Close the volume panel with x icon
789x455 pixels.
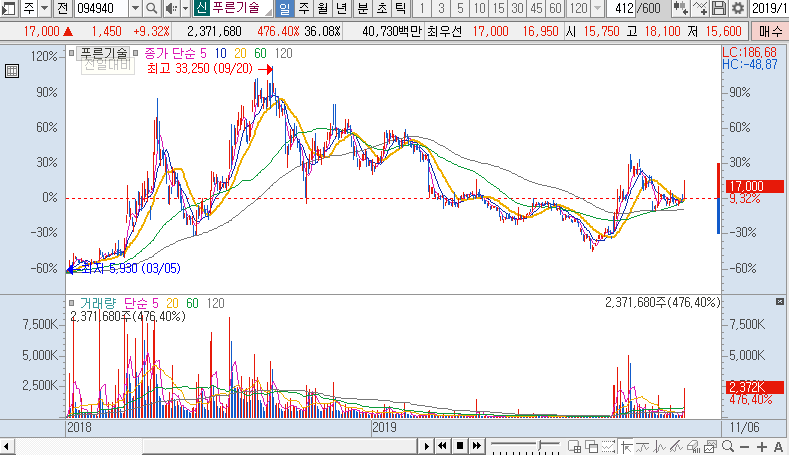pos(780,301)
